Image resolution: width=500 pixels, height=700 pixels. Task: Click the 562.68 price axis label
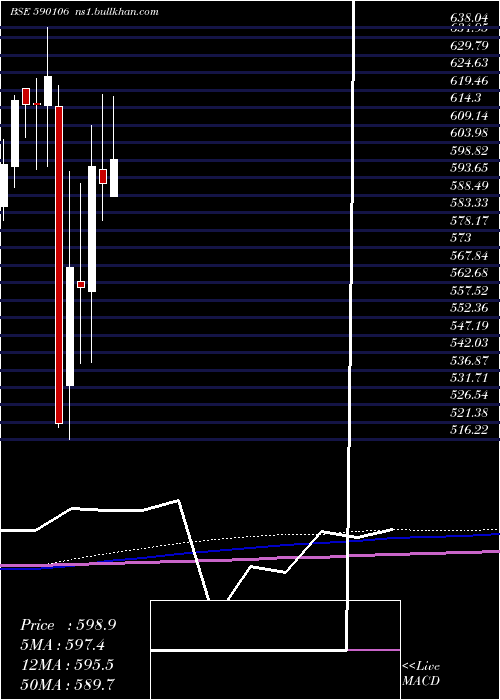click(469, 272)
